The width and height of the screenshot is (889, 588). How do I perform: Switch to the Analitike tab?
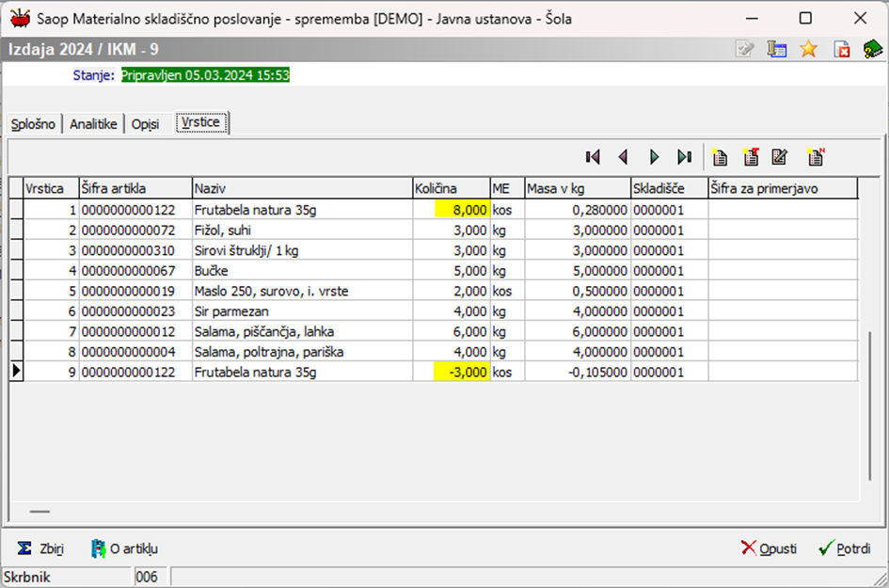93,123
